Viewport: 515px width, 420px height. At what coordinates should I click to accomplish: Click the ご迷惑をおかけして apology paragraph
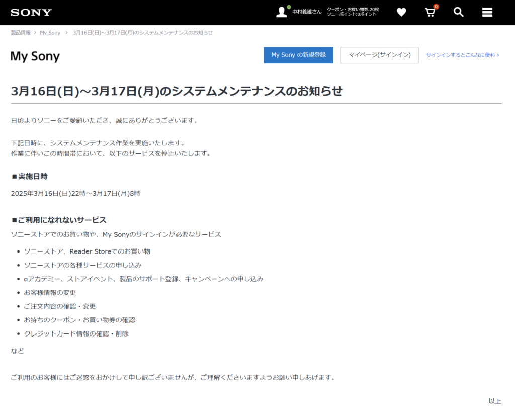(174, 378)
